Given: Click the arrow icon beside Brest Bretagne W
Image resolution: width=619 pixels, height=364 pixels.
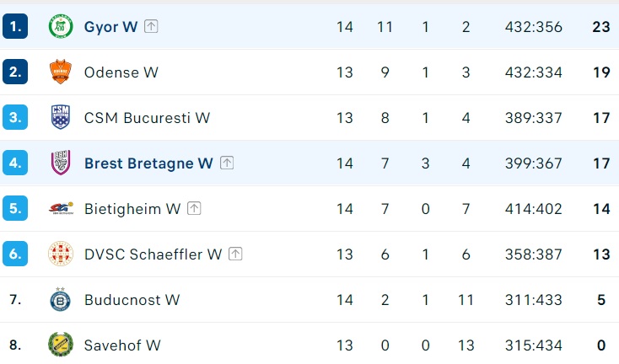Looking at the screenshot, I should click(227, 163).
